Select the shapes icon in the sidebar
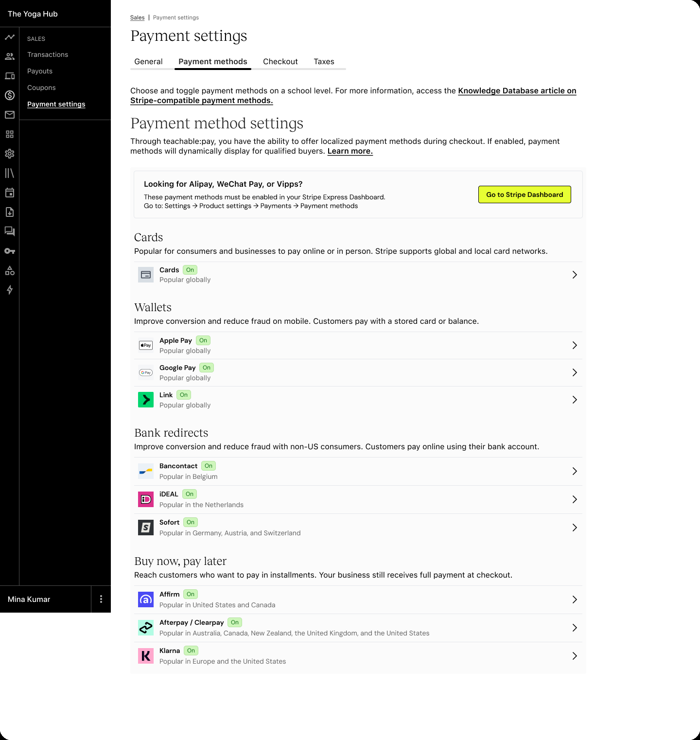The height and width of the screenshot is (740, 700). (x=10, y=270)
